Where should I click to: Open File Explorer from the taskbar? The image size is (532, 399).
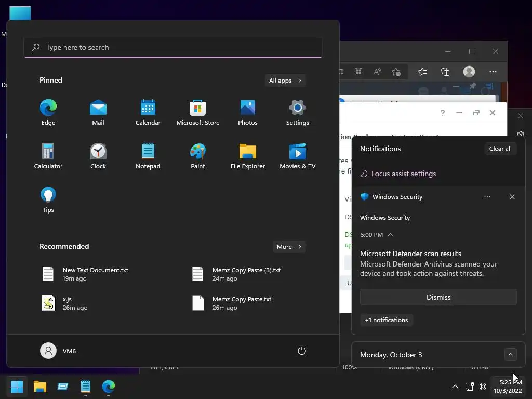(39, 387)
